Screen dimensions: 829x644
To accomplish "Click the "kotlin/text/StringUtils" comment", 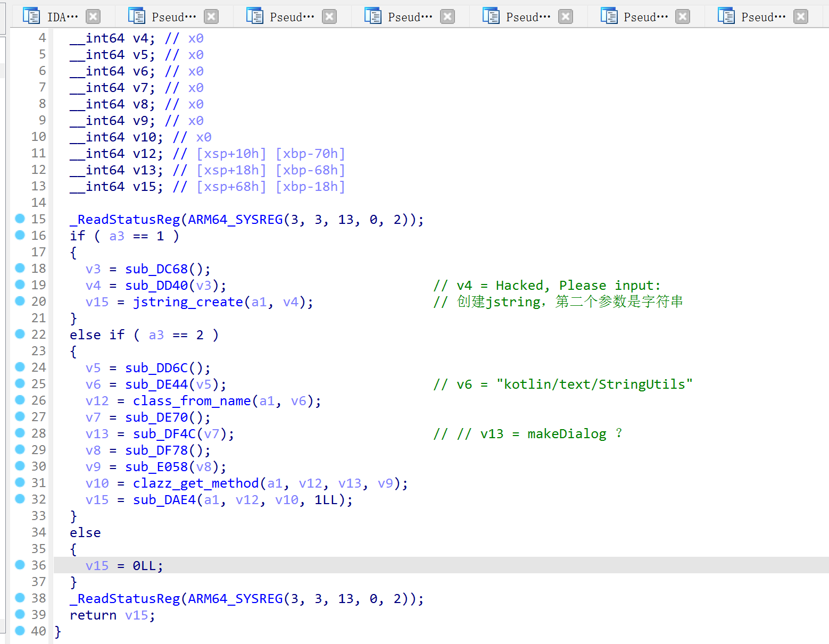I will [x=594, y=384].
